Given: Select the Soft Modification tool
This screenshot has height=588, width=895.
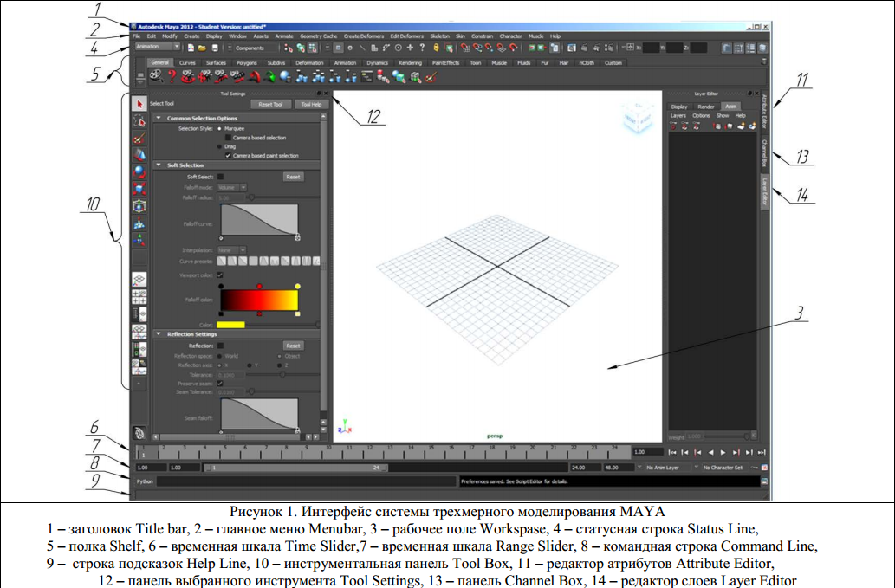Looking at the screenshot, I should click(139, 223).
